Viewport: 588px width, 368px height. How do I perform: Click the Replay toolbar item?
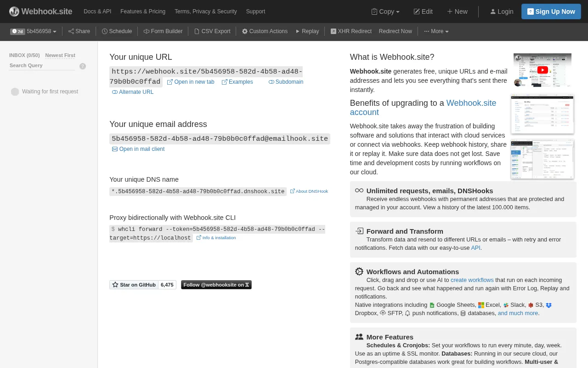pyautogui.click(x=307, y=31)
